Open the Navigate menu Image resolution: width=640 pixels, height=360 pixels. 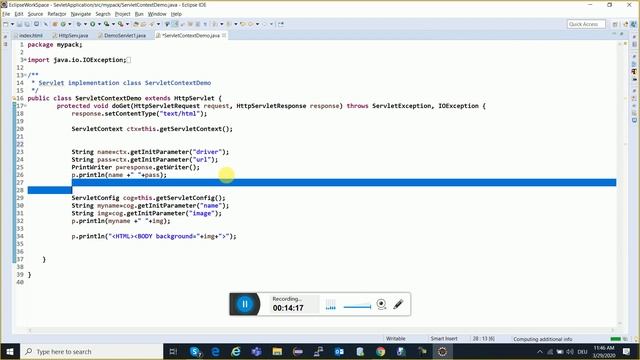81,14
